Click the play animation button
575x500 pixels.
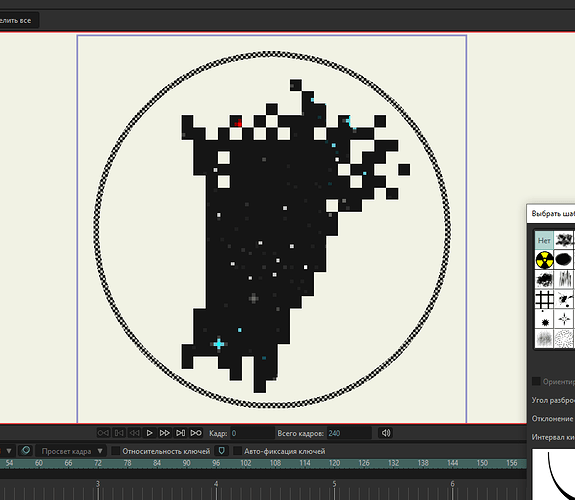tap(149, 433)
